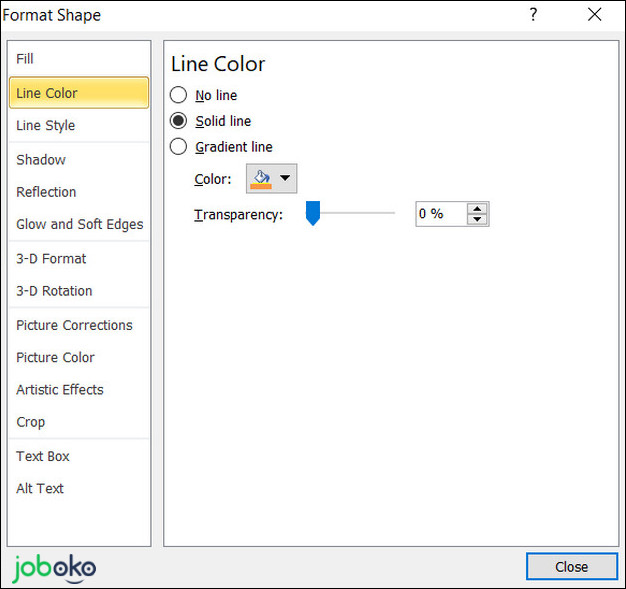Select Glow and Soft Edges
The image size is (626, 589).
click(x=80, y=224)
